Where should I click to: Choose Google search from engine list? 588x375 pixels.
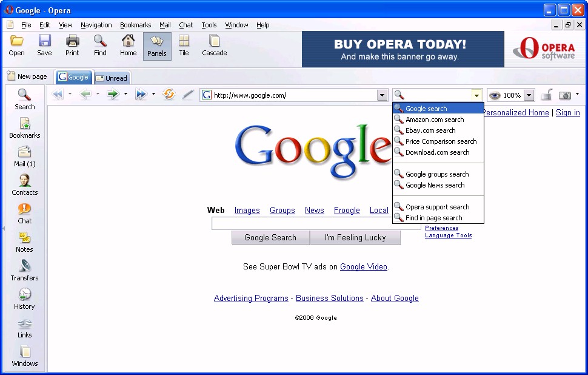click(438, 109)
